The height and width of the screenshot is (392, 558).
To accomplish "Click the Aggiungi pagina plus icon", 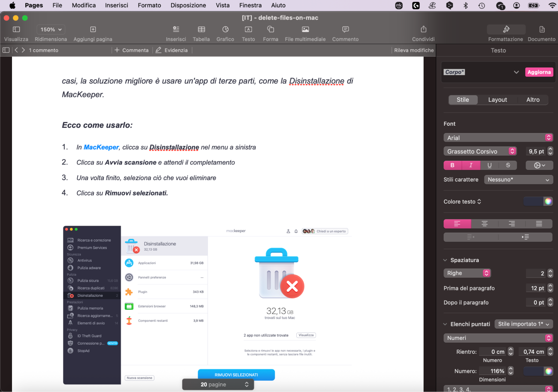I will [x=93, y=29].
